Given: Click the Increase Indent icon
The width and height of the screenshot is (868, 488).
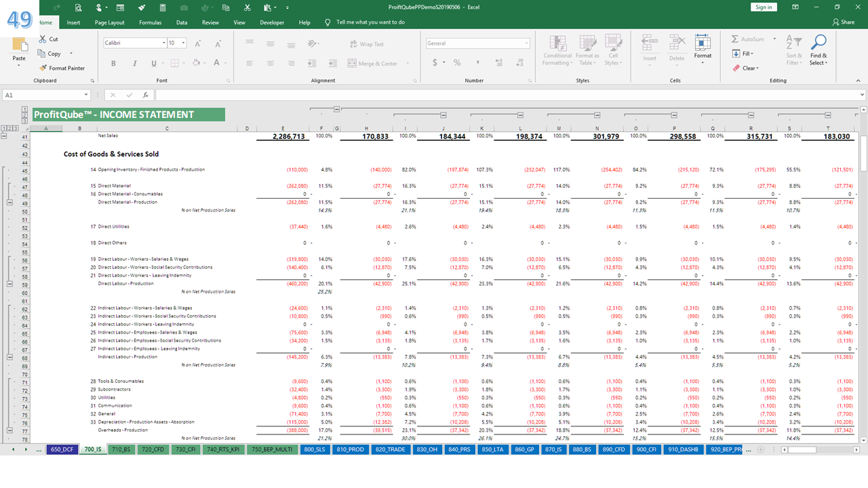Looking at the screenshot, I should 332,63.
